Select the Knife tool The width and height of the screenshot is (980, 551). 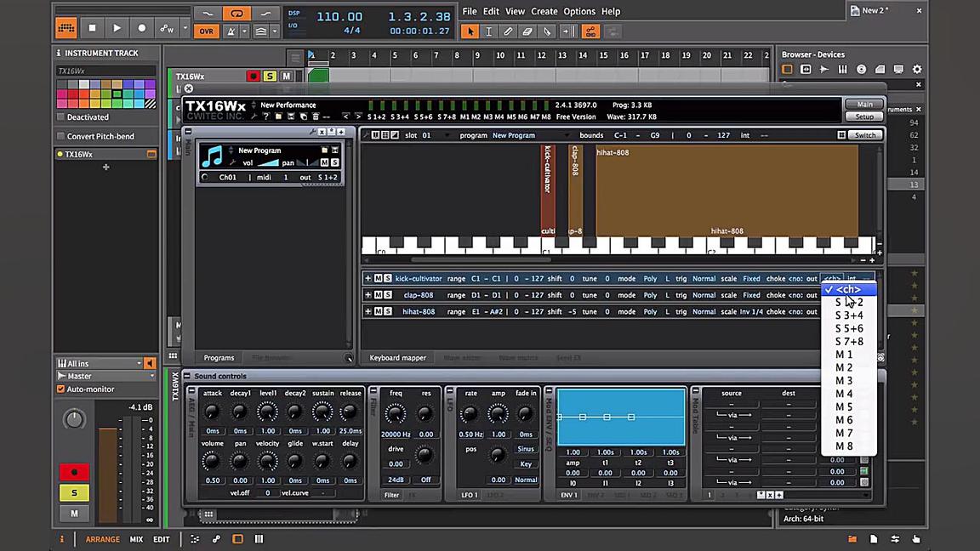pos(547,31)
